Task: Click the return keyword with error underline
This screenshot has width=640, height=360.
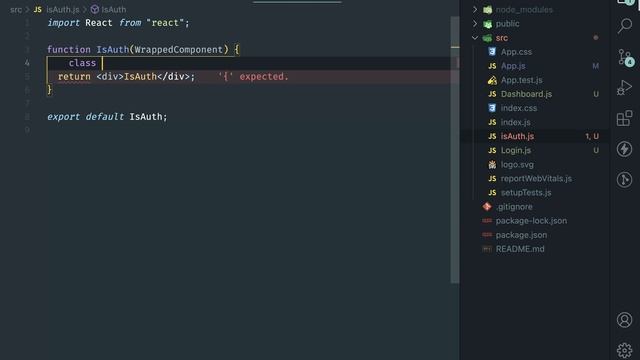Action: point(74,76)
